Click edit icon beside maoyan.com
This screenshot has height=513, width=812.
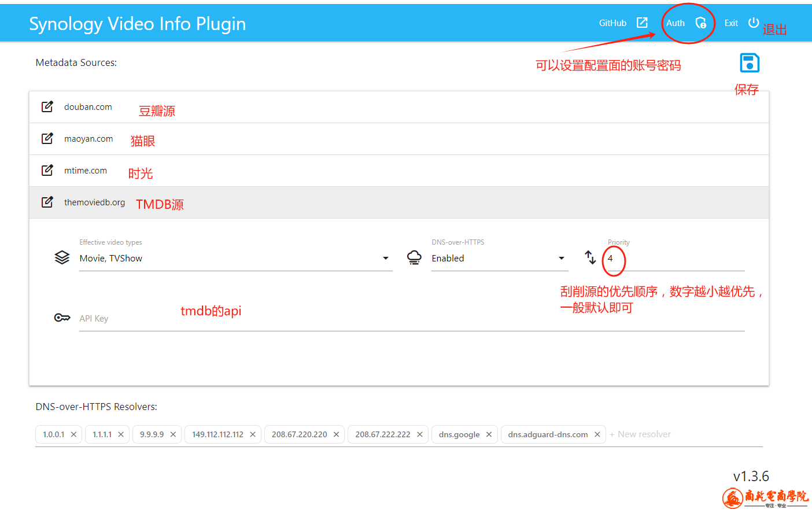coord(47,138)
